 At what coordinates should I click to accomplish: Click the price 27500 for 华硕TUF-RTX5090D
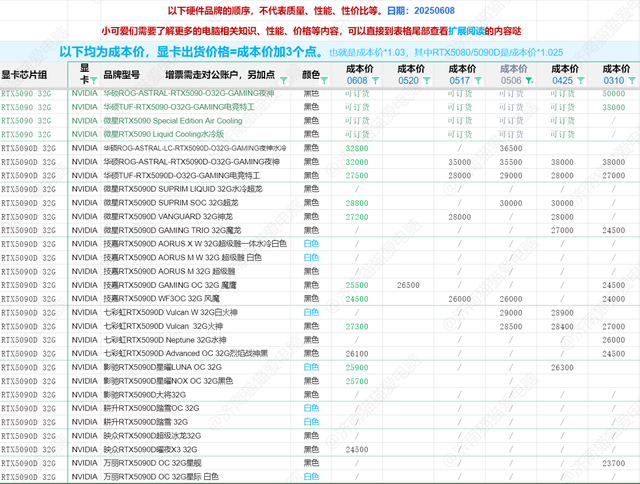[x=357, y=175]
